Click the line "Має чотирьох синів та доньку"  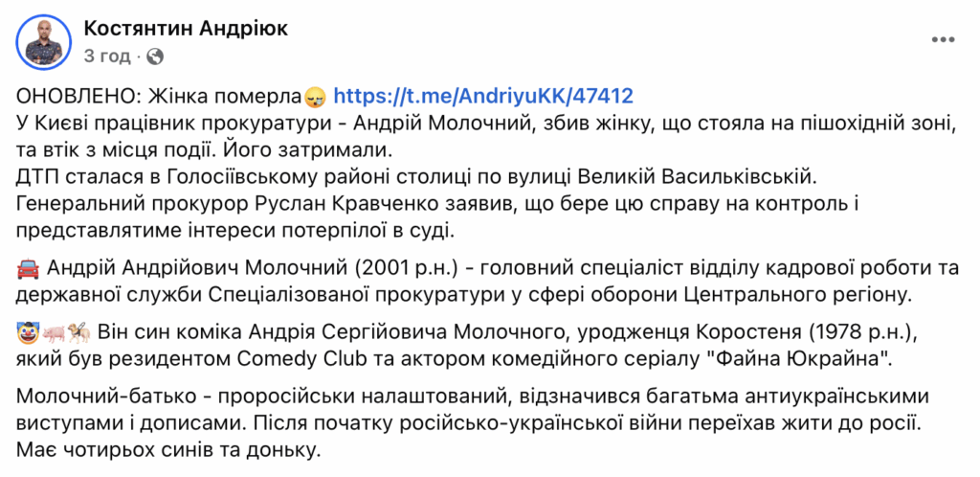(x=168, y=450)
